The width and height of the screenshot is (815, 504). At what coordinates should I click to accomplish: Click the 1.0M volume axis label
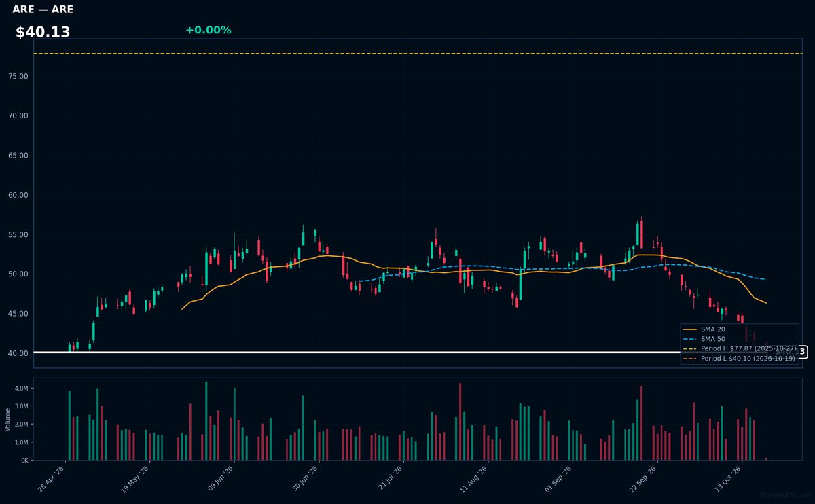coord(20,442)
